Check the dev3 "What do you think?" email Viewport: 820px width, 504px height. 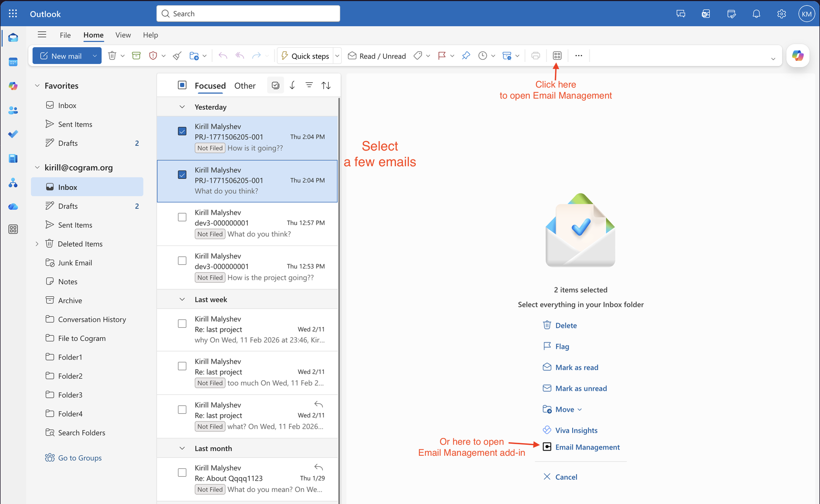tap(182, 217)
